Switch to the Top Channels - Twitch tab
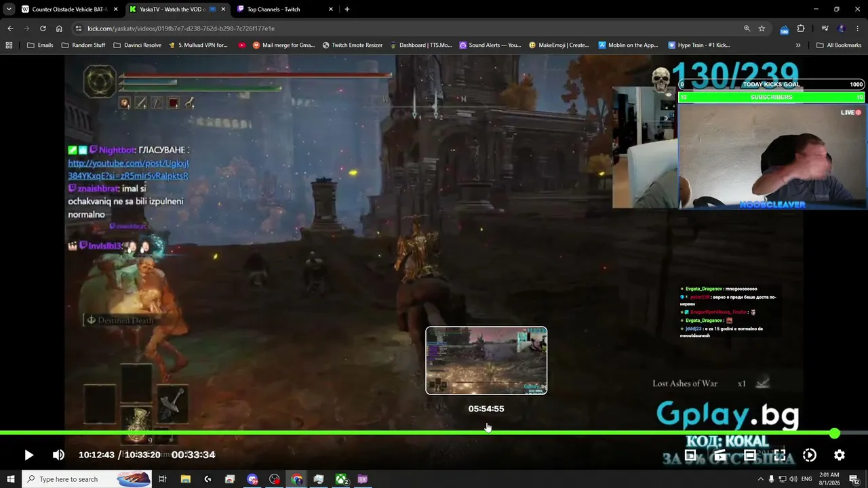This screenshot has height=488, width=868. (283, 9)
